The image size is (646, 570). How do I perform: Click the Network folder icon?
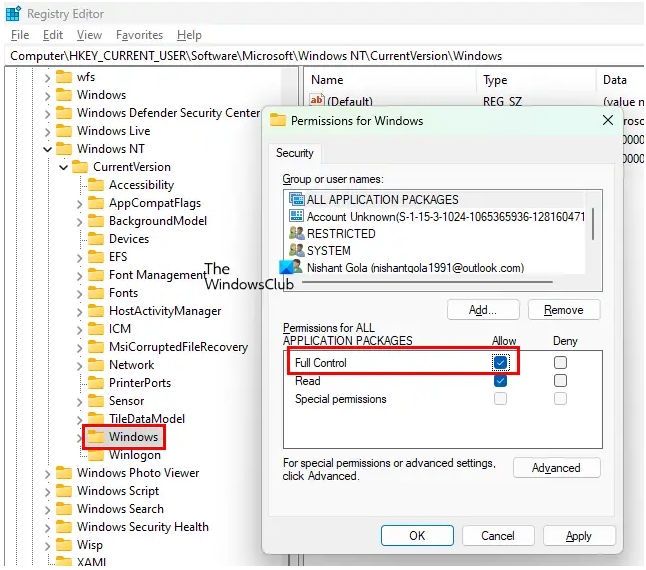click(96, 365)
